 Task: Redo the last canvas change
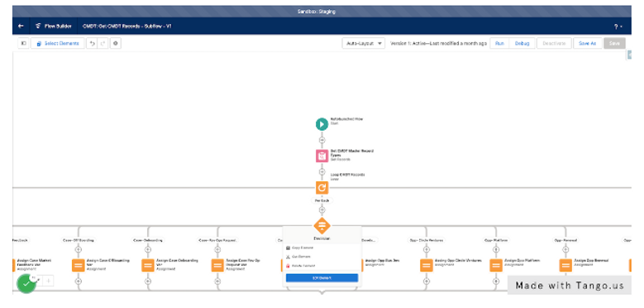(x=103, y=43)
